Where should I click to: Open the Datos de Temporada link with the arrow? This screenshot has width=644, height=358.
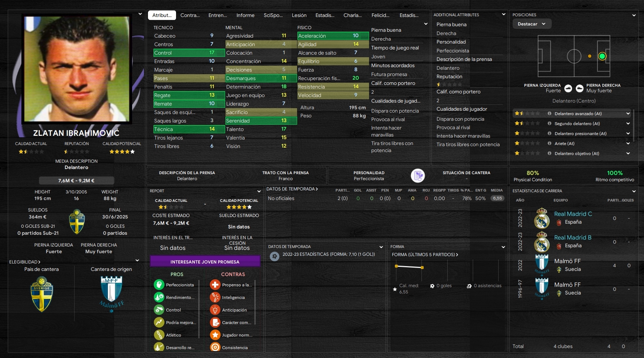pos(292,189)
